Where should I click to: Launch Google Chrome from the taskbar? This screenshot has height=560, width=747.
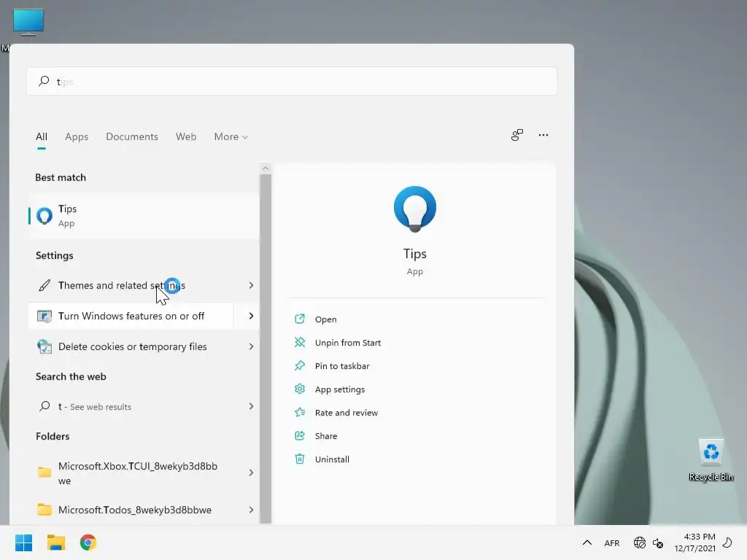pos(88,542)
